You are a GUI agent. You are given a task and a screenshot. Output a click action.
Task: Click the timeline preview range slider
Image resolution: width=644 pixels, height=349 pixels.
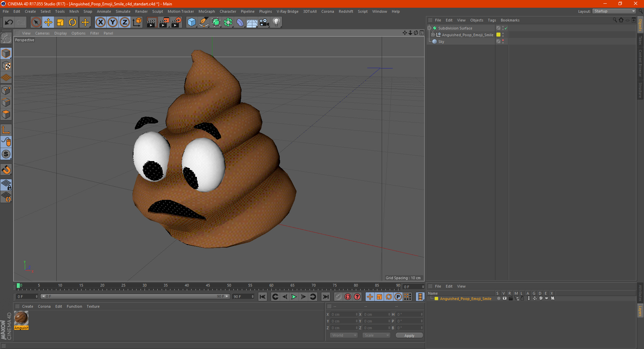pyautogui.click(x=135, y=297)
